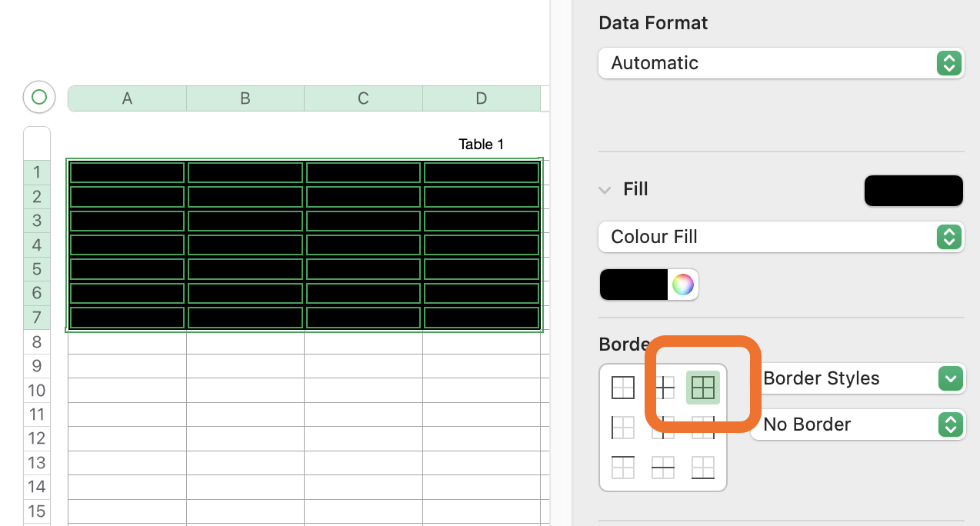Viewport: 980px width, 526px height.
Task: Click the black fill colour well
Action: click(x=634, y=285)
